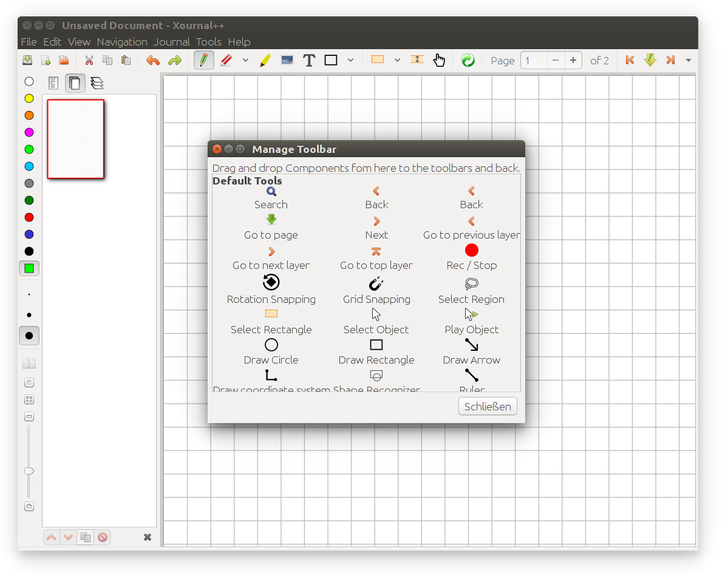Pick the magenta color swatch
This screenshot has height=573, width=728.
pos(29,132)
